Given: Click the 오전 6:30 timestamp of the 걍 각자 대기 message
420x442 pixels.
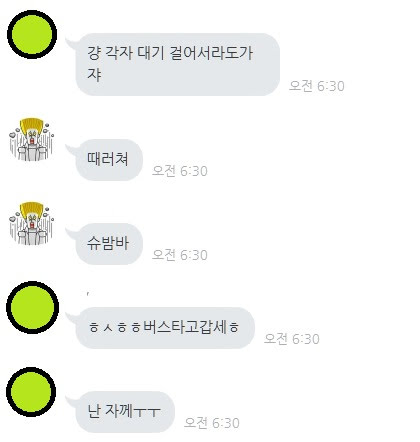Looking at the screenshot, I should pyautogui.click(x=316, y=86).
